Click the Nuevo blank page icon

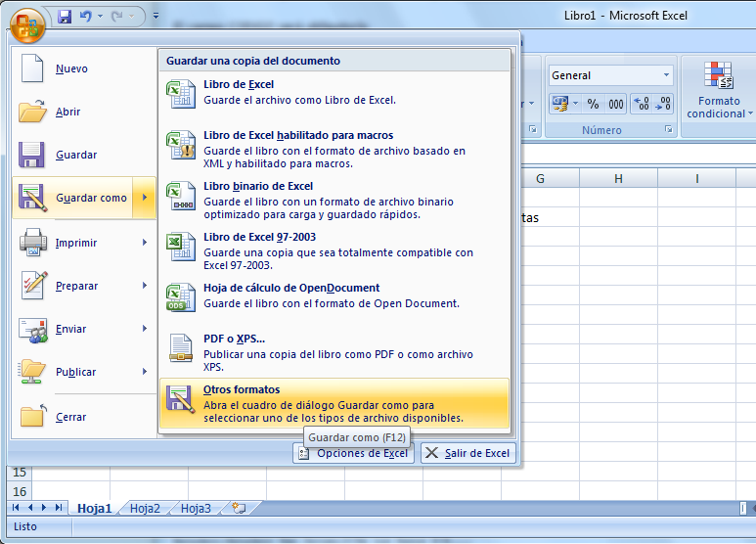pyautogui.click(x=32, y=68)
